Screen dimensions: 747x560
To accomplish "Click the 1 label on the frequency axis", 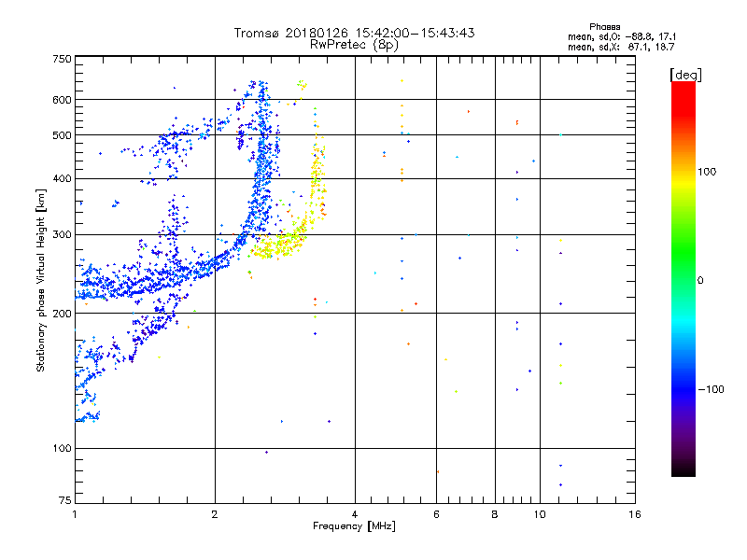I will [x=75, y=514].
